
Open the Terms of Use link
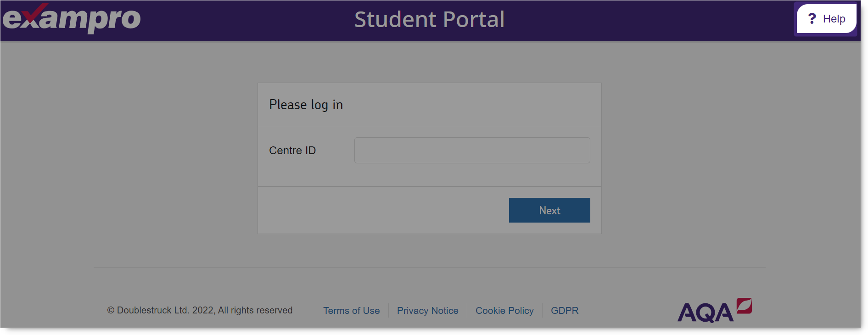351,311
